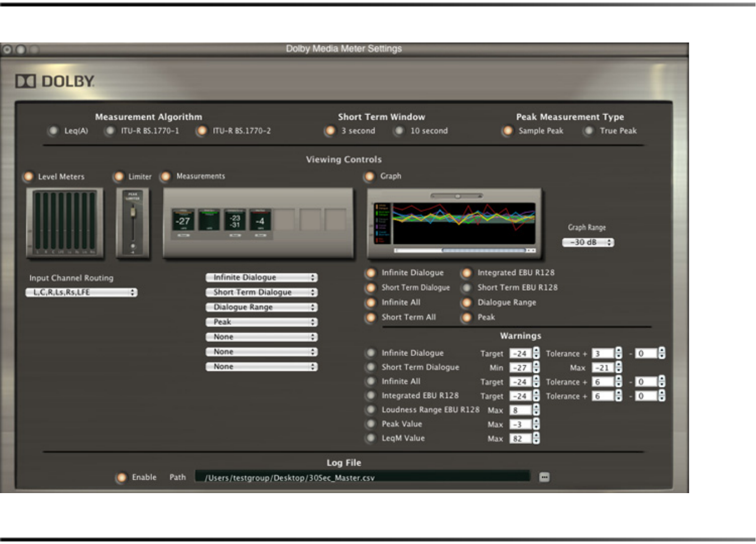This screenshot has width=756, height=544.
Task: Browse for log file path
Action: point(544,477)
